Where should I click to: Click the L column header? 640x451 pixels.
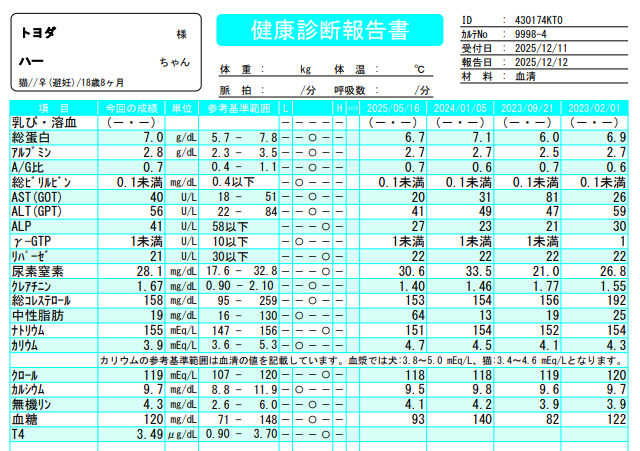[x=285, y=108]
